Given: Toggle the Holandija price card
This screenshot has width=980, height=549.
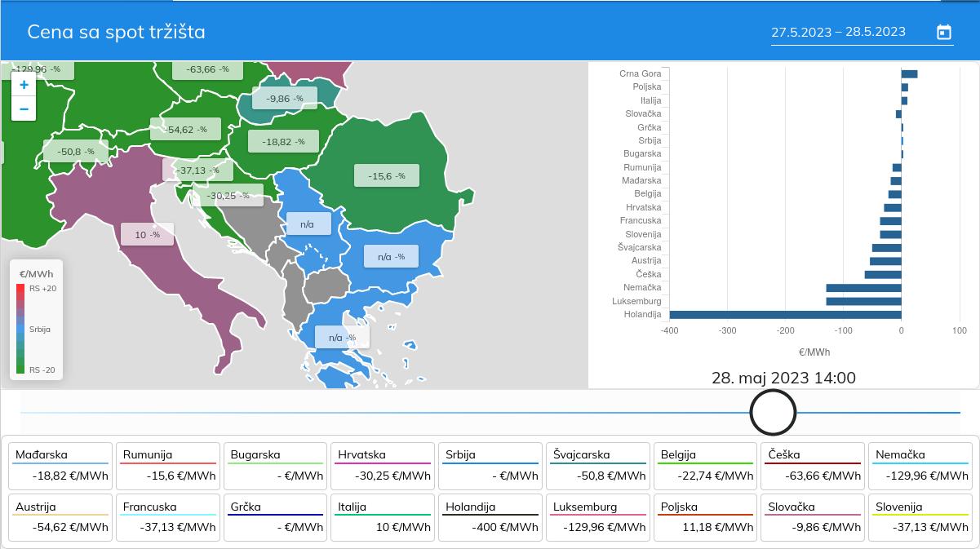Looking at the screenshot, I should click(x=491, y=517).
